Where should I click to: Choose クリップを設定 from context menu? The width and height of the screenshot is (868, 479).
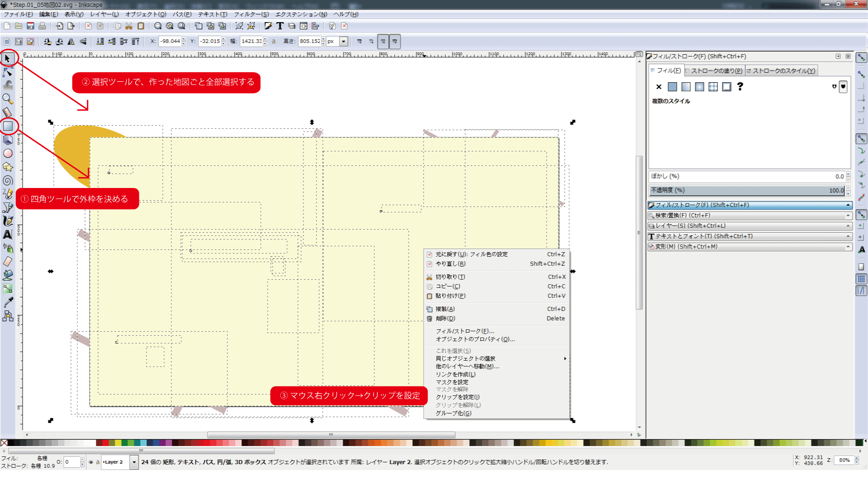click(458, 397)
